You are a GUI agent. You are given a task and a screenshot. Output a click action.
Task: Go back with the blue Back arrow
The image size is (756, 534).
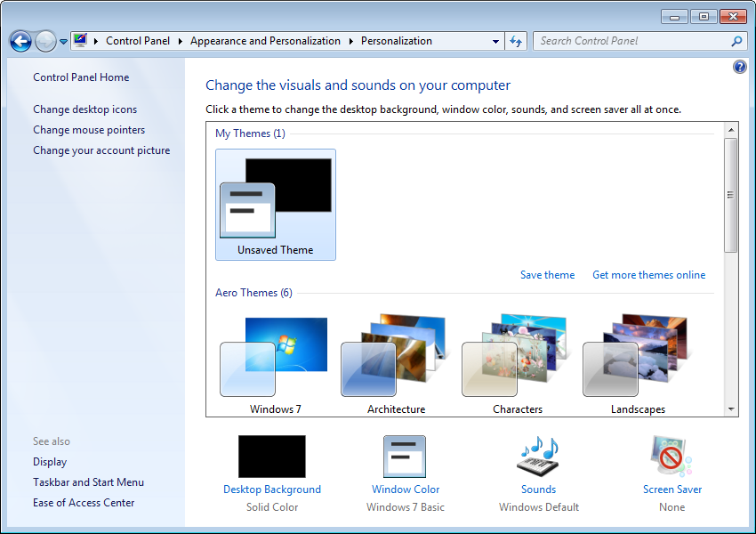[20, 42]
